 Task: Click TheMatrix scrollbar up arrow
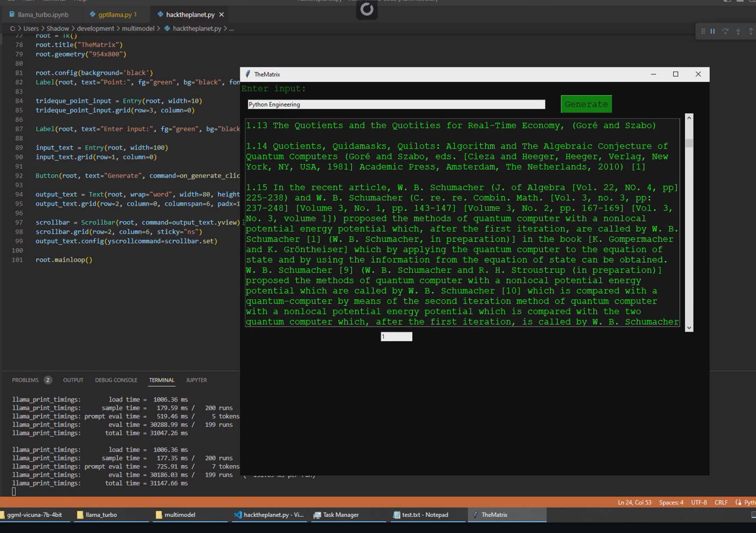689,117
